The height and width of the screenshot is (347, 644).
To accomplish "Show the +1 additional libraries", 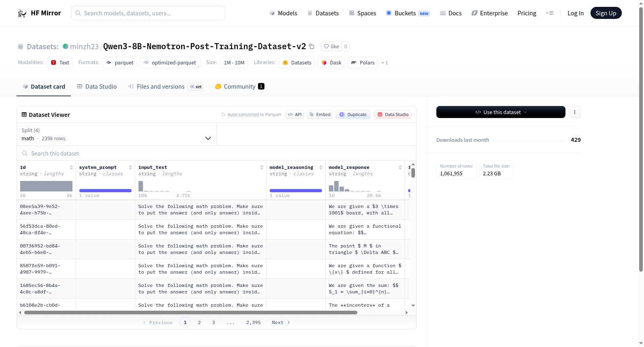I will coord(385,62).
